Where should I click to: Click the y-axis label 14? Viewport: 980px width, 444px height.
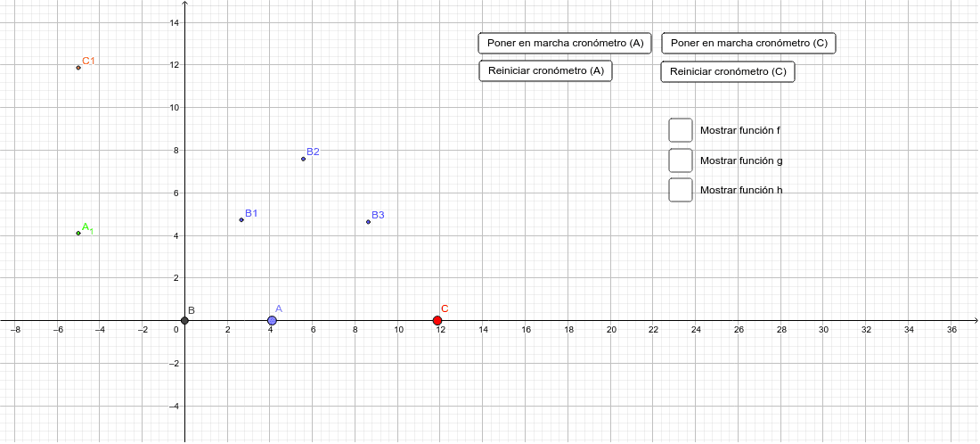[x=175, y=23]
